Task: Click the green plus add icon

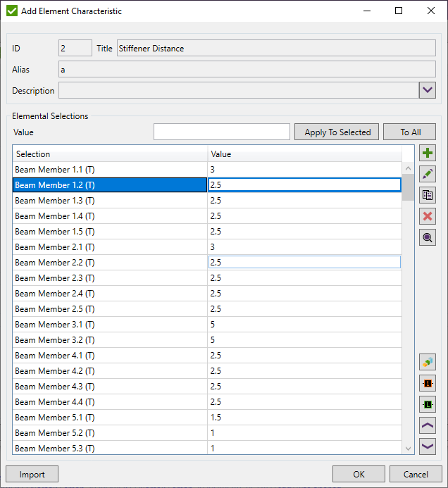Action: [428, 153]
